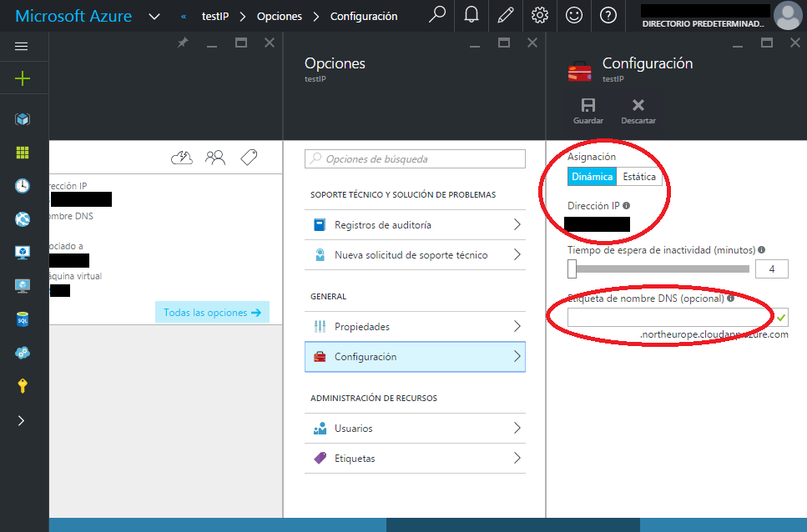Select Configuración in the Opciones list
Screen dimensions: 807x532
pyautogui.click(x=415, y=357)
